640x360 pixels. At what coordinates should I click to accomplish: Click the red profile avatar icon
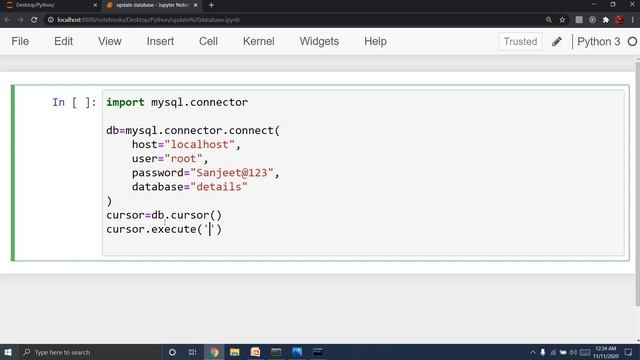[x=619, y=20]
